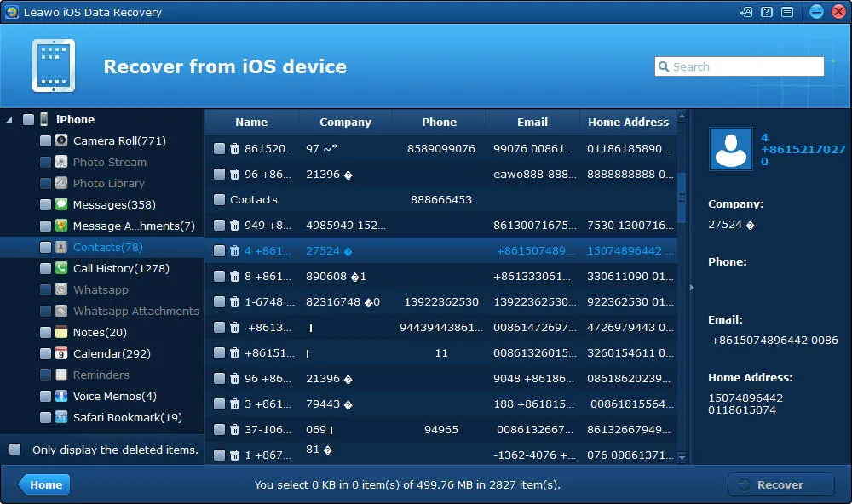Check the Notes(20) checkbox

click(46, 332)
